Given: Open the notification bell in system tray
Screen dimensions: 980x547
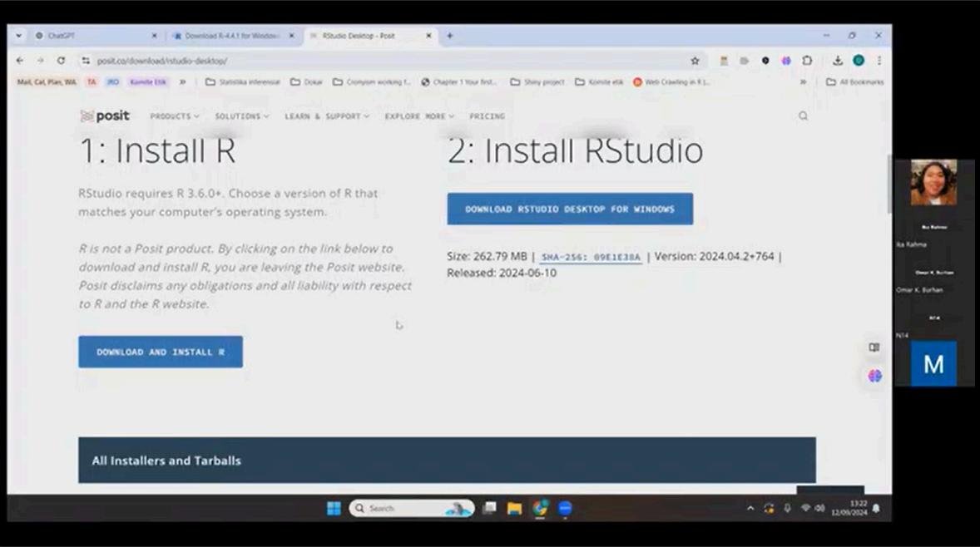Looking at the screenshot, I should point(876,508).
